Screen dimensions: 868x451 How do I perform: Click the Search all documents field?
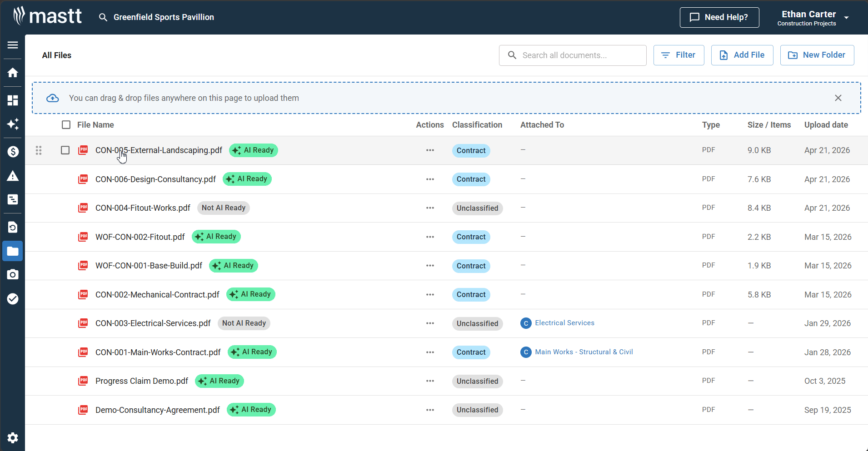pos(577,55)
